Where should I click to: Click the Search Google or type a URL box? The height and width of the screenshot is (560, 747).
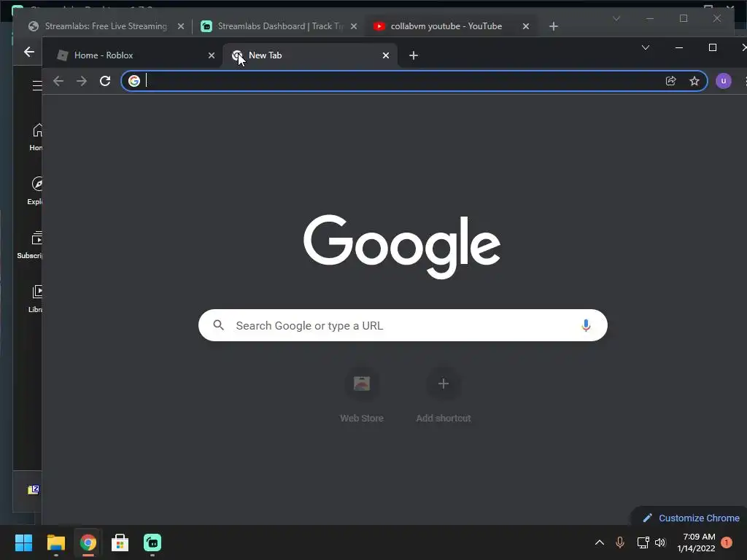403,325
